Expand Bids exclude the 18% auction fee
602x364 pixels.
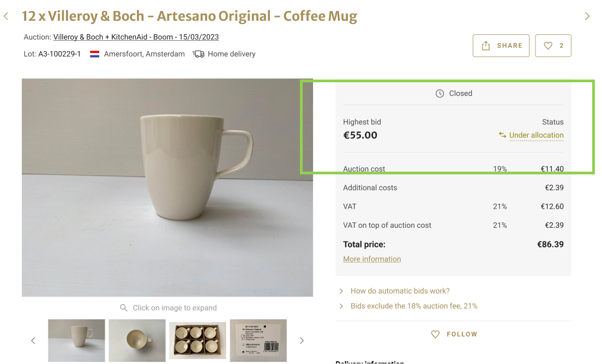point(413,306)
